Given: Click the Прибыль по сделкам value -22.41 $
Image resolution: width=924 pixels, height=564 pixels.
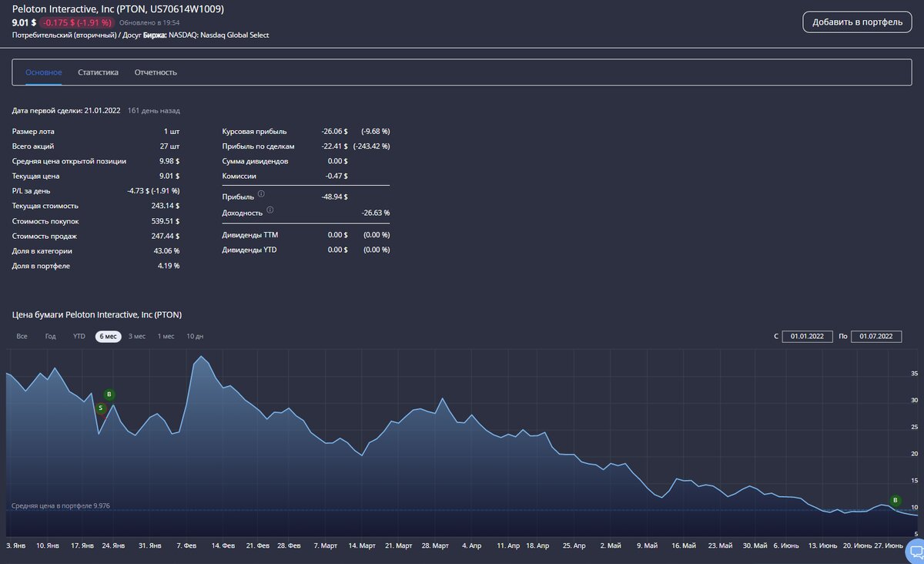Looking at the screenshot, I should (334, 146).
